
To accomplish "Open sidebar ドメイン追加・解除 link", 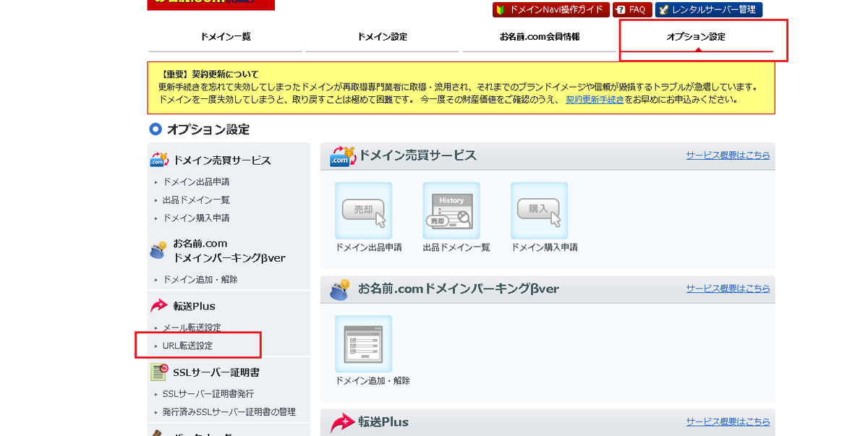I will [x=200, y=280].
